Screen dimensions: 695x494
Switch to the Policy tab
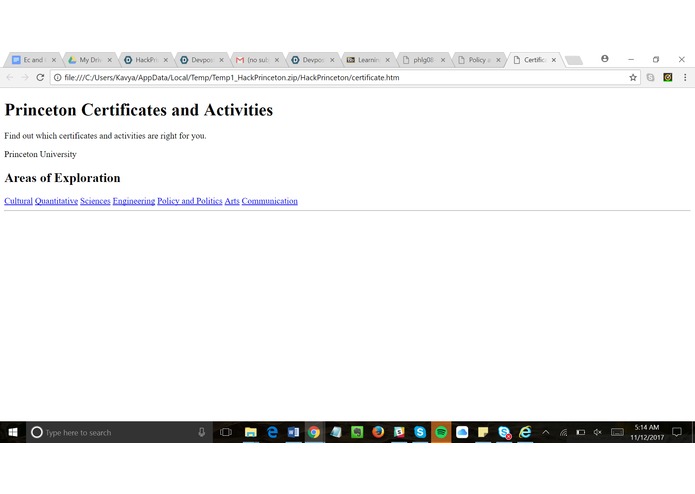coord(478,60)
